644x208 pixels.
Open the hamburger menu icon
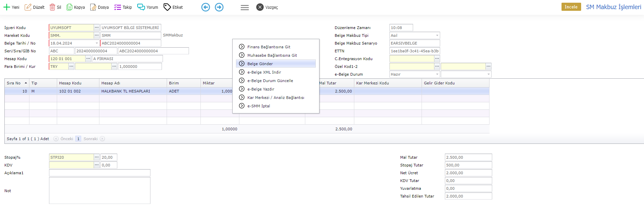point(245,7)
